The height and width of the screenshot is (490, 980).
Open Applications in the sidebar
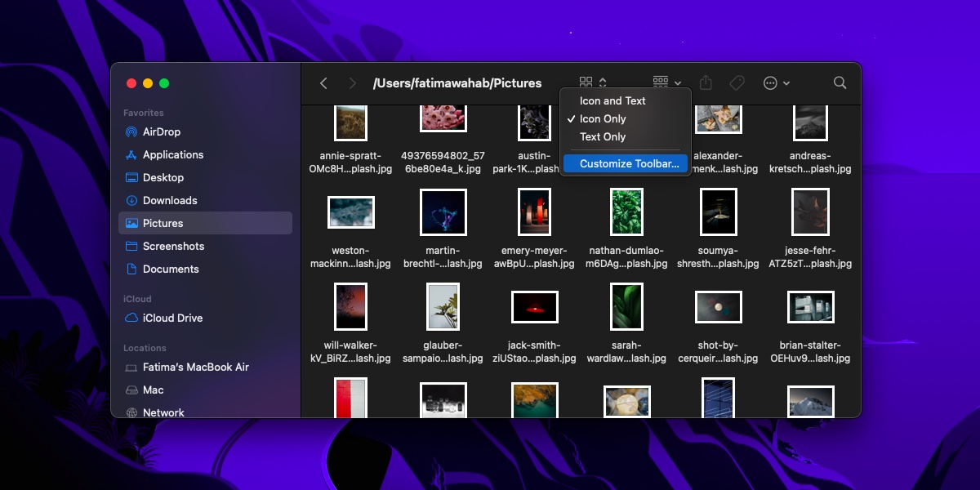coord(205,154)
